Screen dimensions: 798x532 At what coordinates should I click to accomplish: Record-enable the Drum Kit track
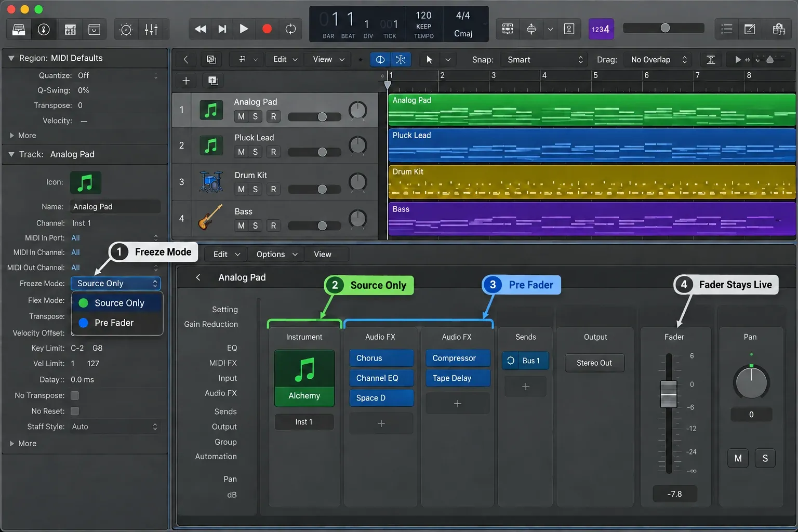click(x=273, y=189)
